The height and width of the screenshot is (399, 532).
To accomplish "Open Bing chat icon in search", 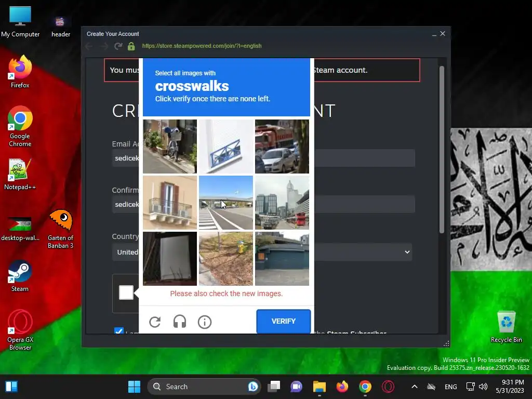I will coord(253,387).
